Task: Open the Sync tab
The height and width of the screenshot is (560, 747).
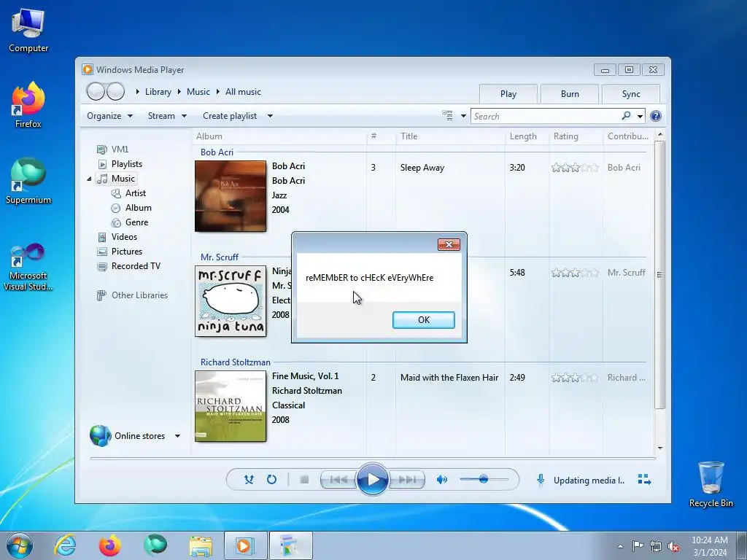Action: coord(631,94)
